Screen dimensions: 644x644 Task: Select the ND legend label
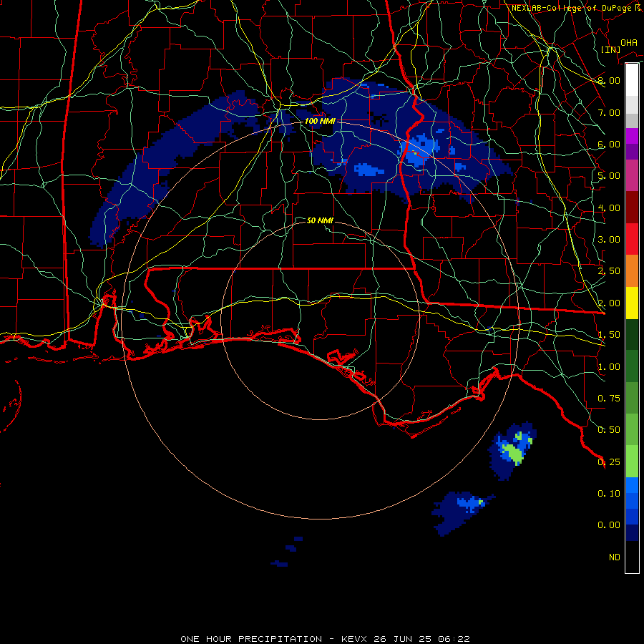[x=615, y=557]
